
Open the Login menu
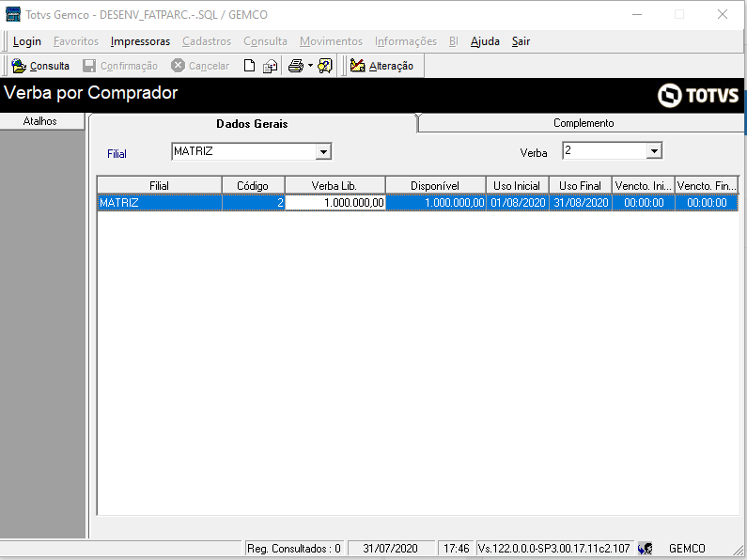[x=27, y=41]
